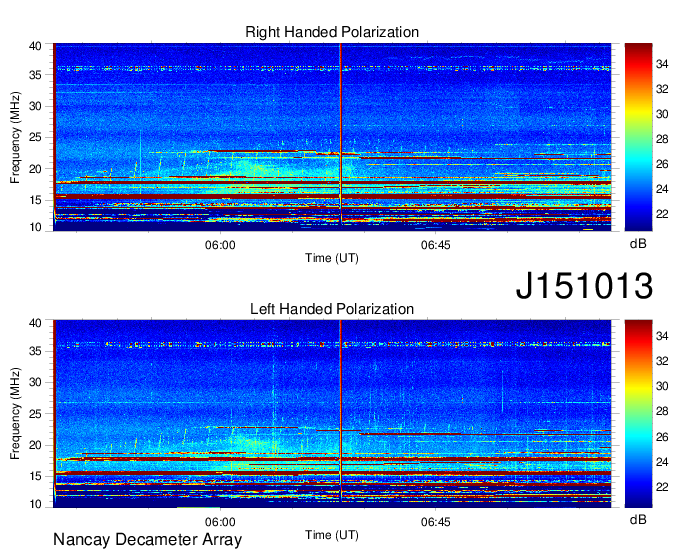Image resolution: width=680 pixels, height=552 pixels.
Task: Click the '20' frequency tick on bottom plot
Action: (36, 445)
